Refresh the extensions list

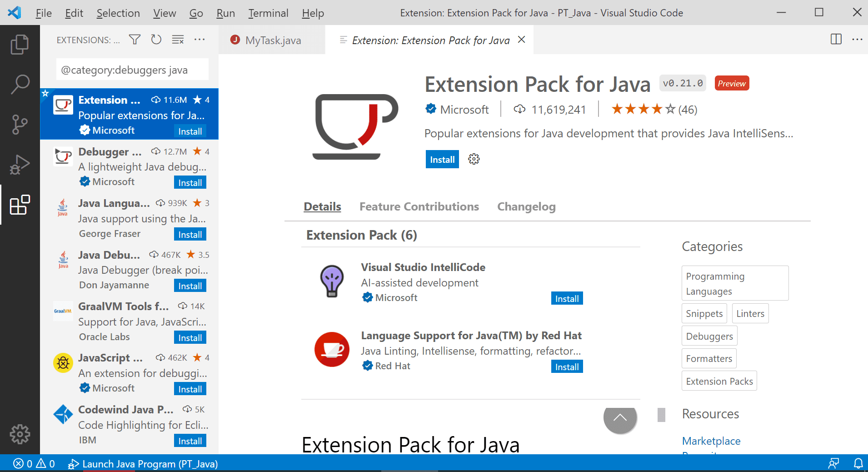[156, 40]
